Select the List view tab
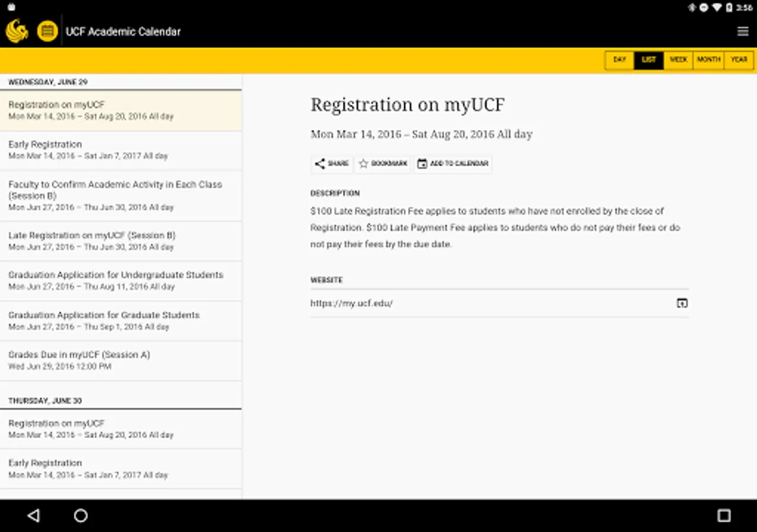 (x=649, y=60)
